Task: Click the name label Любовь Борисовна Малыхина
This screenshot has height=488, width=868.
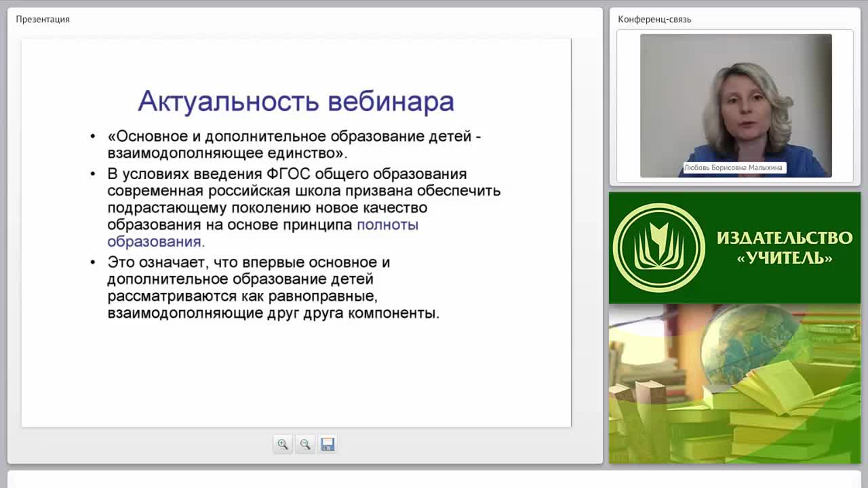Action: [734, 167]
